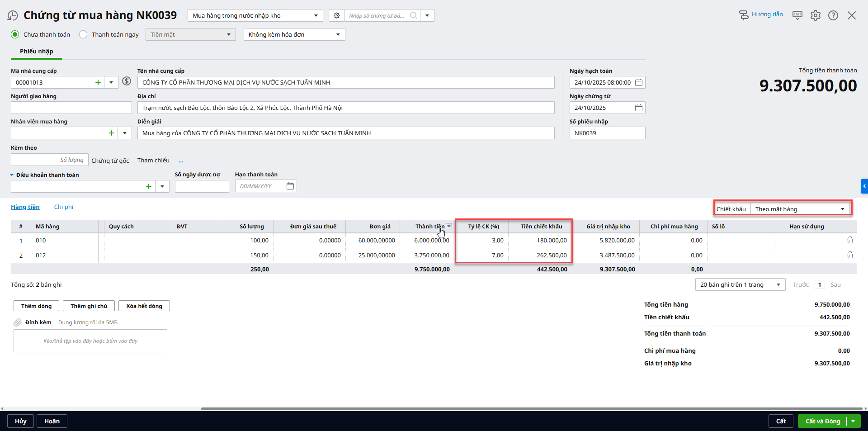Open the keyboard shortcuts icon
The image size is (868, 431).
[x=797, y=15]
